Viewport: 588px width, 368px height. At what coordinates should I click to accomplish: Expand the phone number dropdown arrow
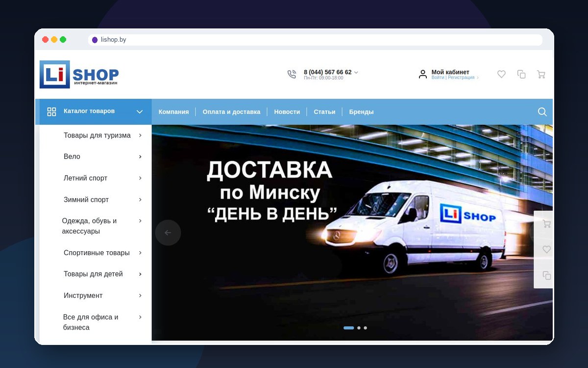point(356,72)
